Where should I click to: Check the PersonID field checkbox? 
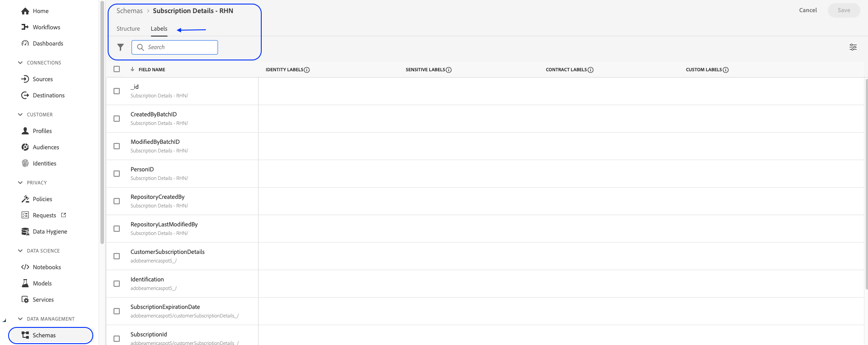pyautogui.click(x=117, y=174)
